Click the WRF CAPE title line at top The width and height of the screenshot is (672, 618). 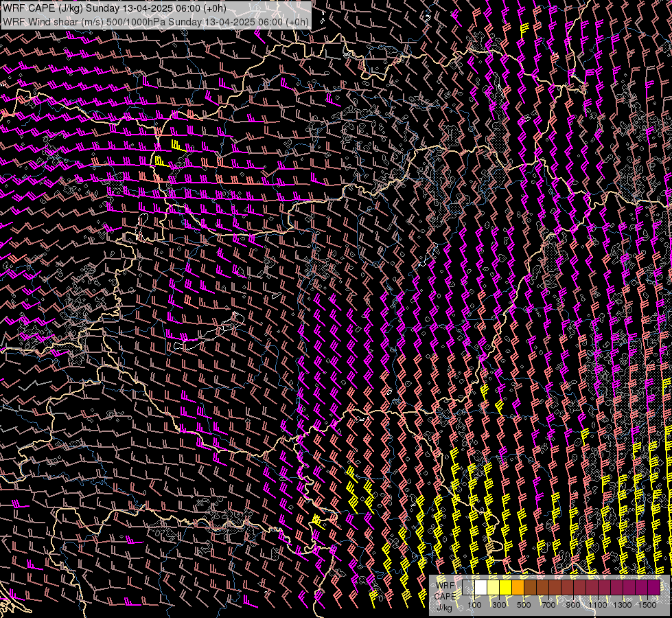(115, 8)
